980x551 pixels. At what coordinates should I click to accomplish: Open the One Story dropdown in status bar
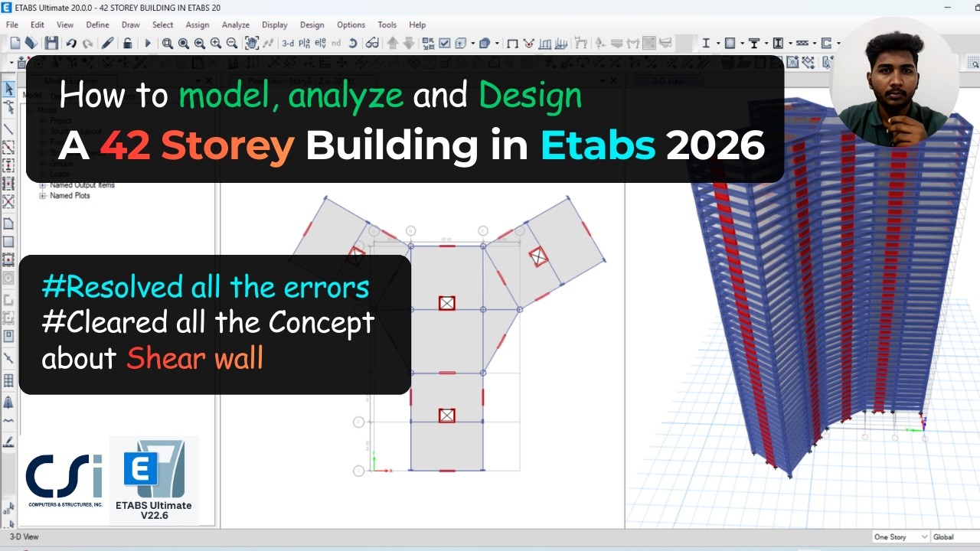[900, 536]
